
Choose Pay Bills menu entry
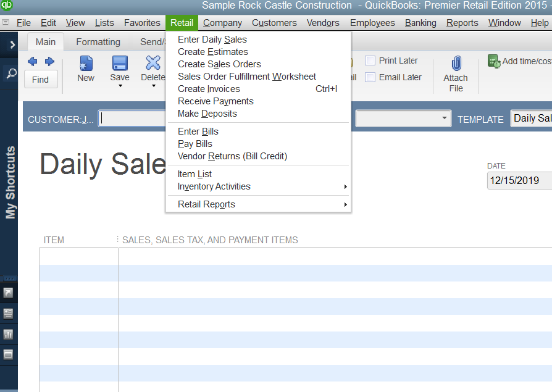tap(258, 144)
